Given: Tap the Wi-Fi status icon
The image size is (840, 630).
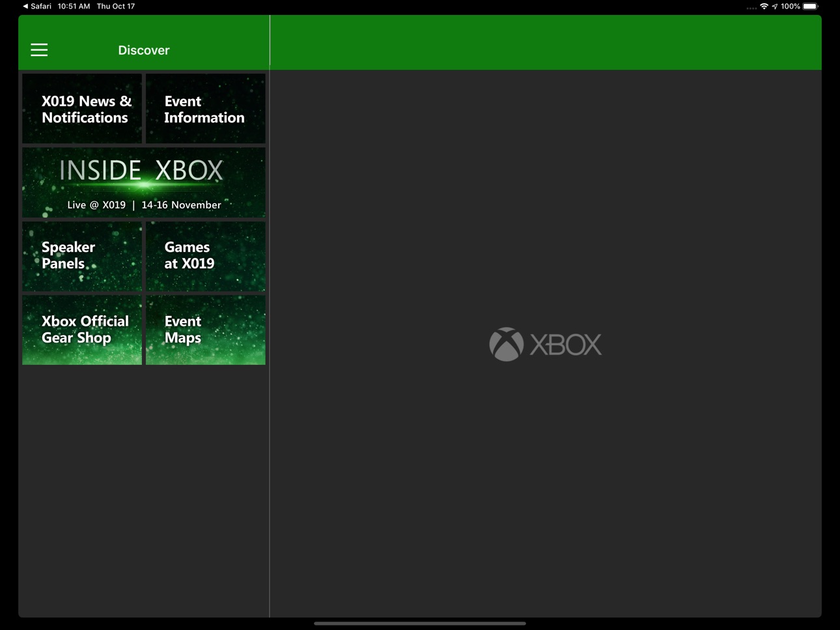Looking at the screenshot, I should coord(764,7).
